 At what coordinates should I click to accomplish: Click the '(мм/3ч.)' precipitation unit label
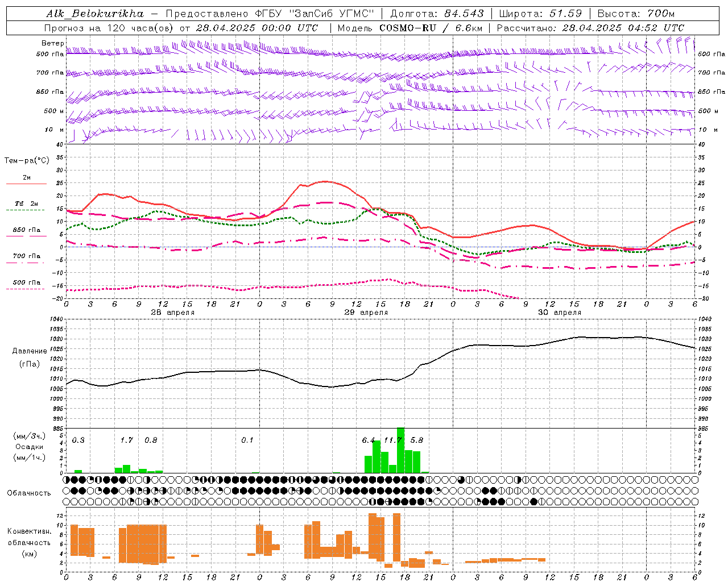[30, 436]
